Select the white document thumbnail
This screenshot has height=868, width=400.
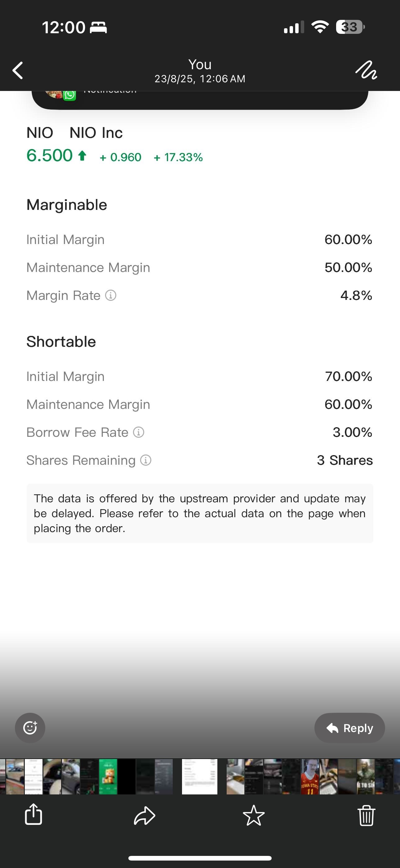coord(200,776)
